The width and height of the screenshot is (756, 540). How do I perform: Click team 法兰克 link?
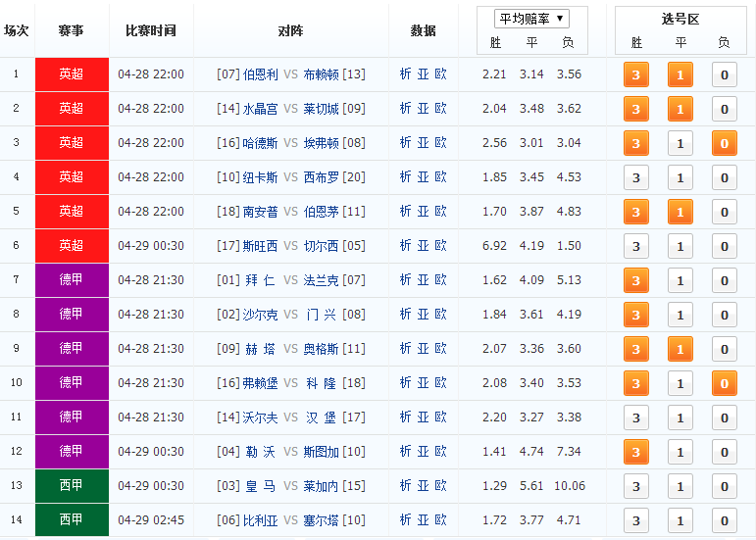click(321, 280)
